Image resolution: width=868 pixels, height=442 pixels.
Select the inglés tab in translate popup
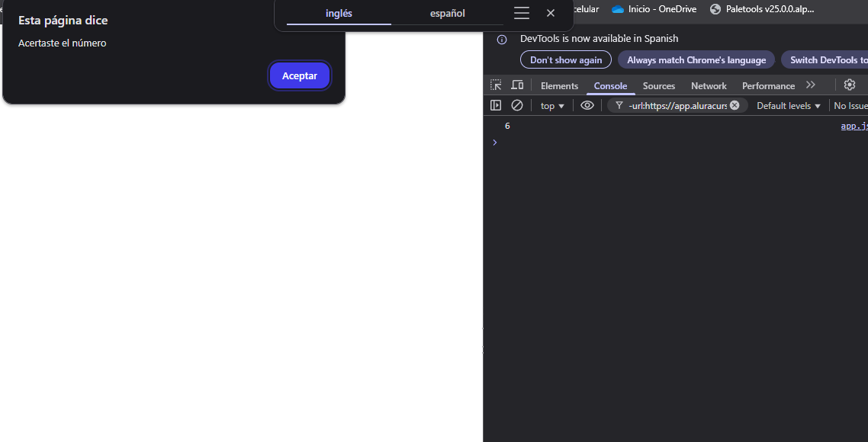(339, 13)
